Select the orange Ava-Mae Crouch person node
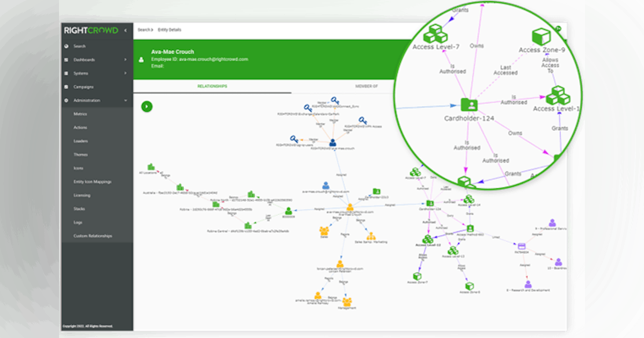The height and width of the screenshot is (338, 644). (x=349, y=207)
